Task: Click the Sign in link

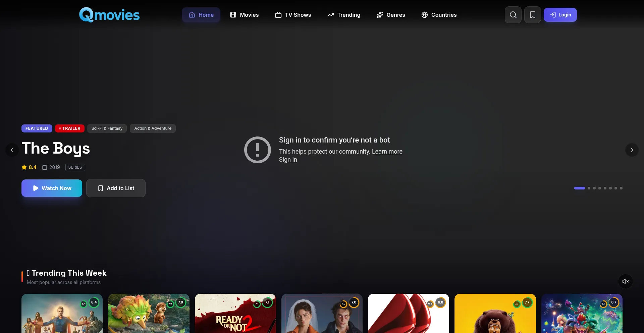Action: [x=288, y=160]
